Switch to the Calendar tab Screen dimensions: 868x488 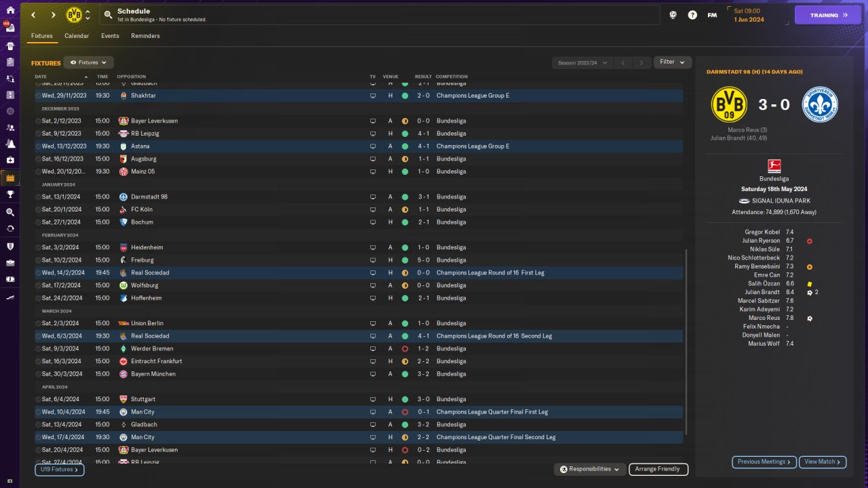point(77,36)
